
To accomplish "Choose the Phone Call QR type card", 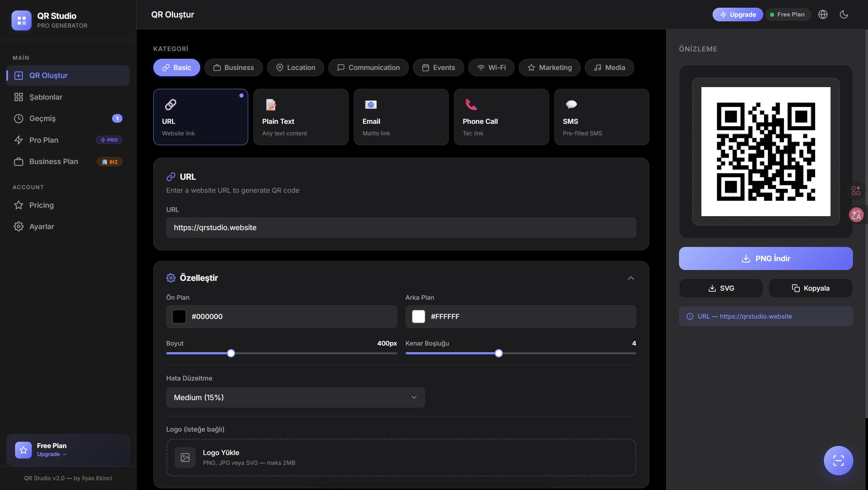I will pos(502,117).
